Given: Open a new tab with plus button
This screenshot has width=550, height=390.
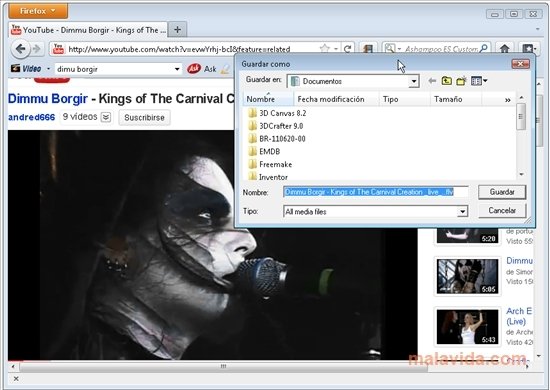Looking at the screenshot, I should pyautogui.click(x=177, y=30).
